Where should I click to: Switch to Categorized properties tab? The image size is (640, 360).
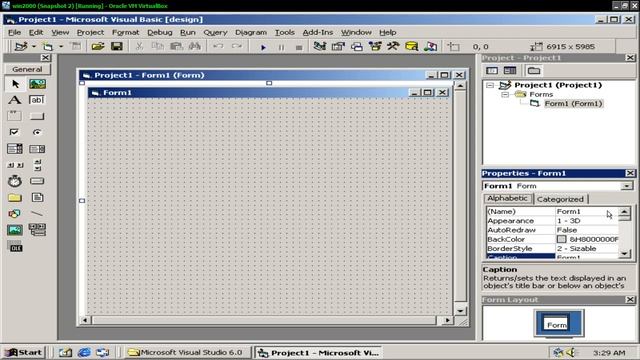[560, 199]
